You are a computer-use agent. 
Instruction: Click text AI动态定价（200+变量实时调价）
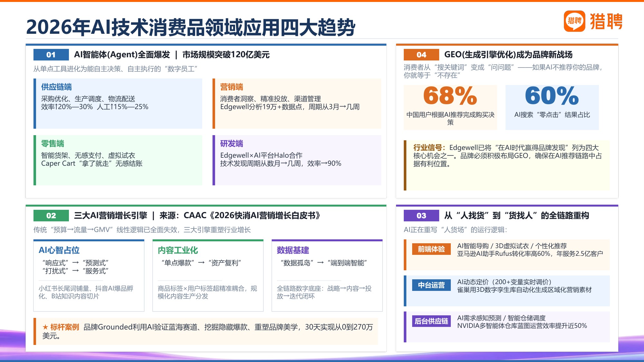click(505, 282)
